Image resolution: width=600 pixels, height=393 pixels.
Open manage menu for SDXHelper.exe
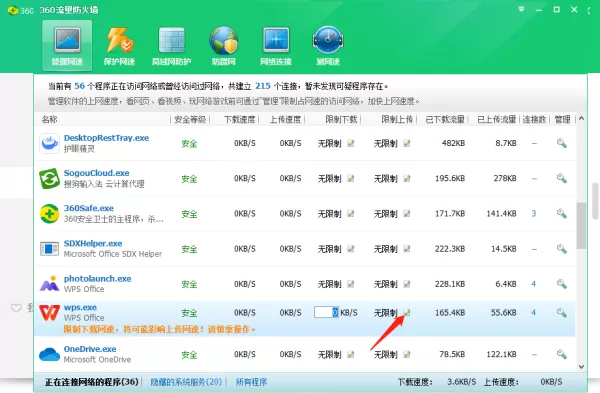561,249
